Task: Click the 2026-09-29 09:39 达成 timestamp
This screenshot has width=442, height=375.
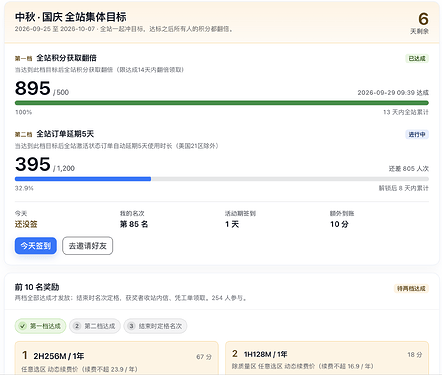Action: point(393,93)
